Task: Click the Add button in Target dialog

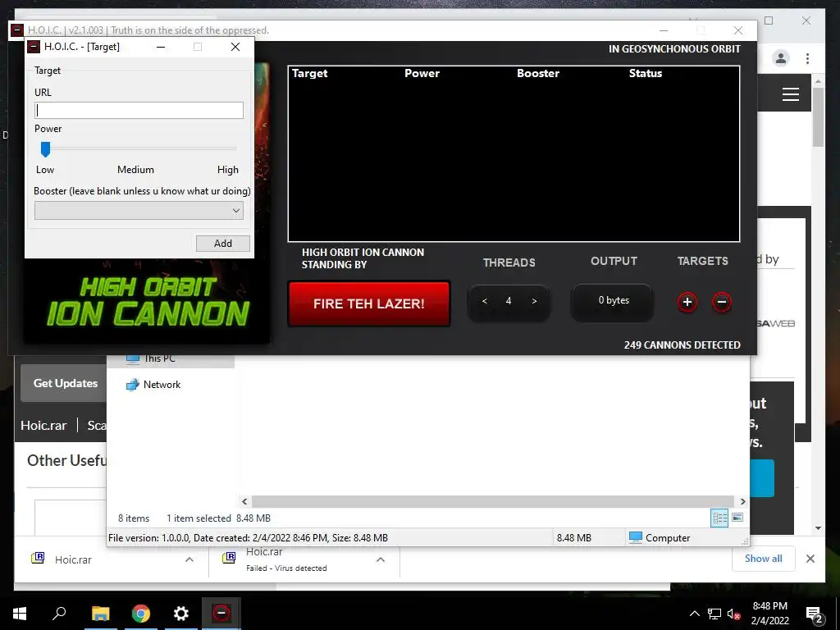Action: [223, 243]
